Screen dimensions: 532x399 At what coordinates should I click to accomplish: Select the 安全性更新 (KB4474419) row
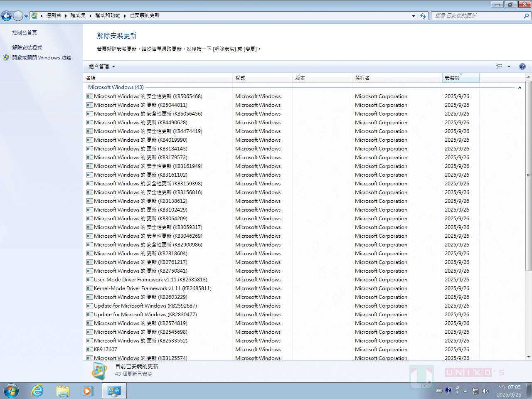pos(282,131)
